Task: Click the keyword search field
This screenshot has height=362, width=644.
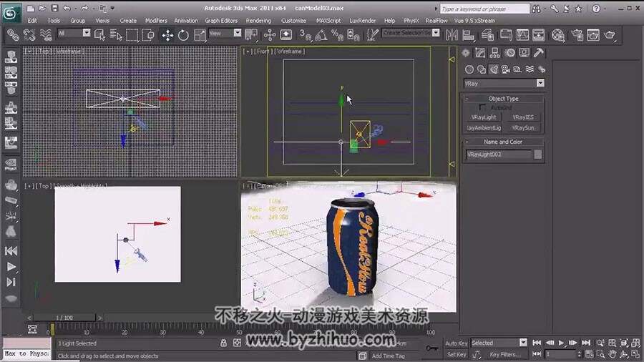Action: point(484,9)
